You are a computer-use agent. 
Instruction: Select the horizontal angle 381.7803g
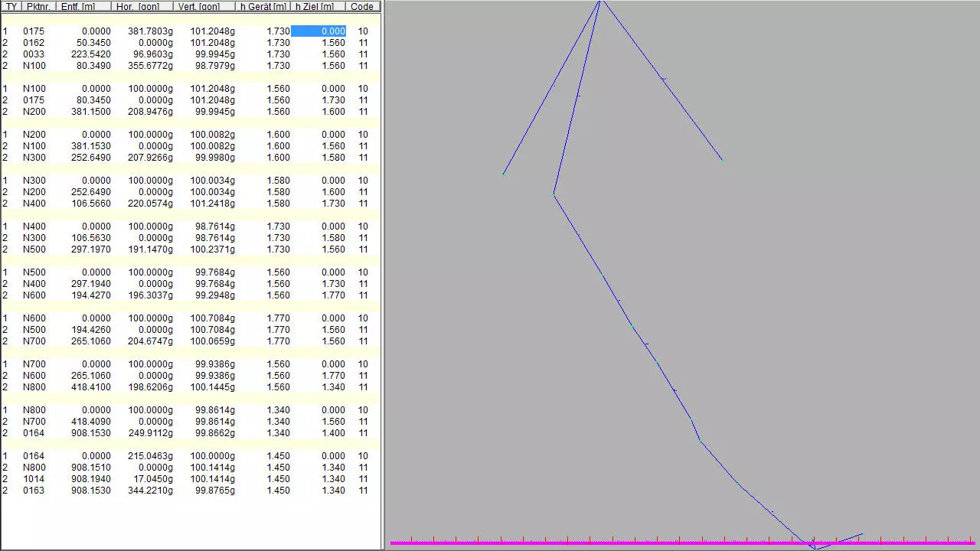coord(150,31)
